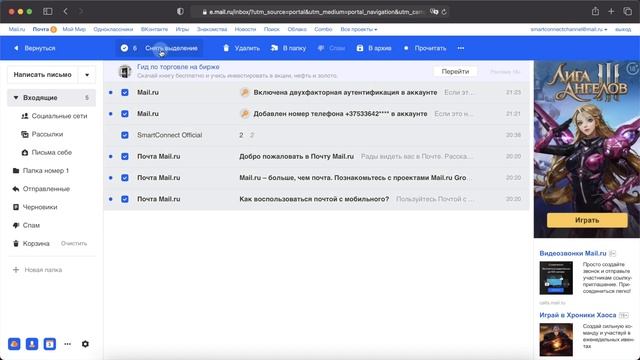The image size is (640, 360).
Task: Open the Safari share icon
Action: tap(596, 11)
